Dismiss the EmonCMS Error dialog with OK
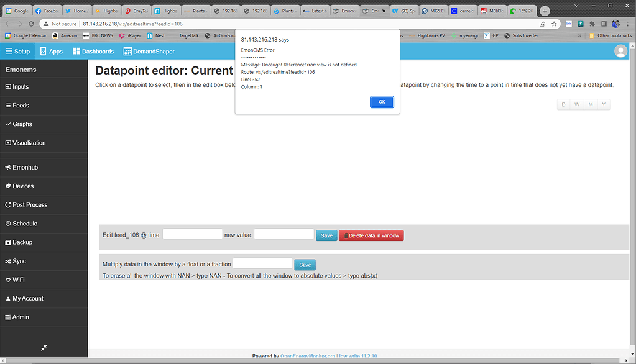Image resolution: width=636 pixels, height=364 pixels. 382,101
